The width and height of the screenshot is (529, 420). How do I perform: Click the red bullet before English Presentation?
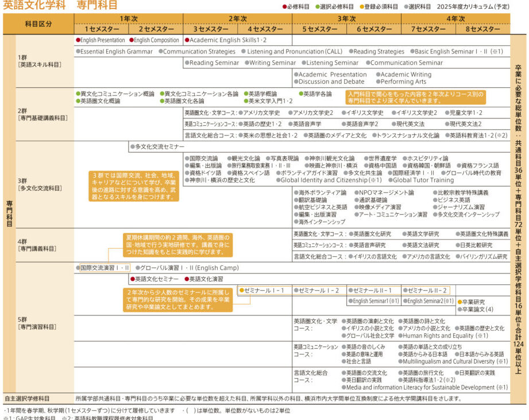tap(78, 40)
